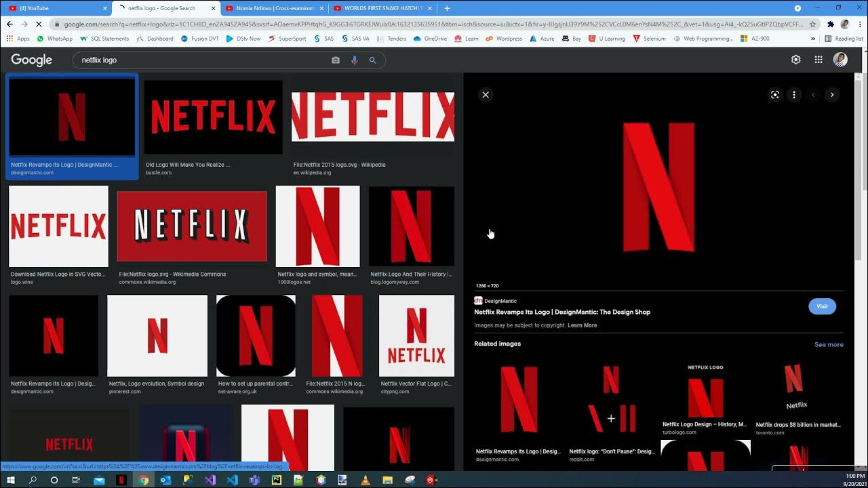This screenshot has width=868, height=488.
Task: Click See more related images link
Action: (x=829, y=344)
